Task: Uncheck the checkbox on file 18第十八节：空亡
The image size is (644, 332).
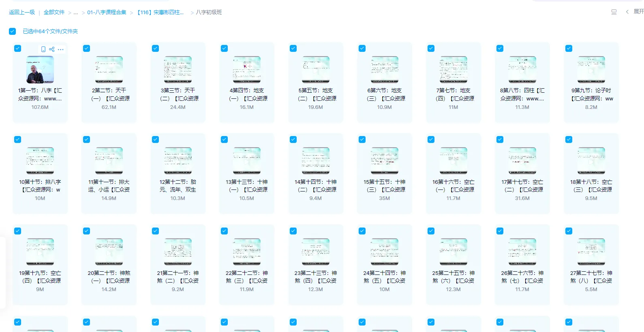Action: (569, 139)
